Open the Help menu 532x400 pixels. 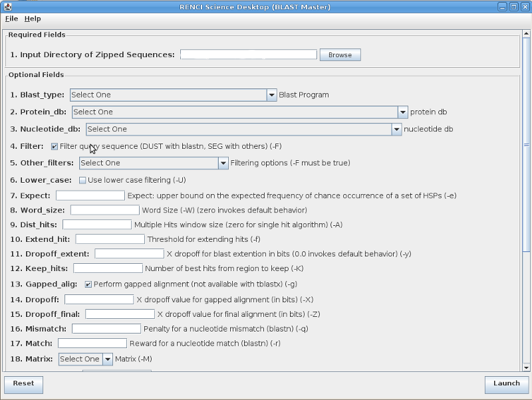pyautogui.click(x=33, y=19)
